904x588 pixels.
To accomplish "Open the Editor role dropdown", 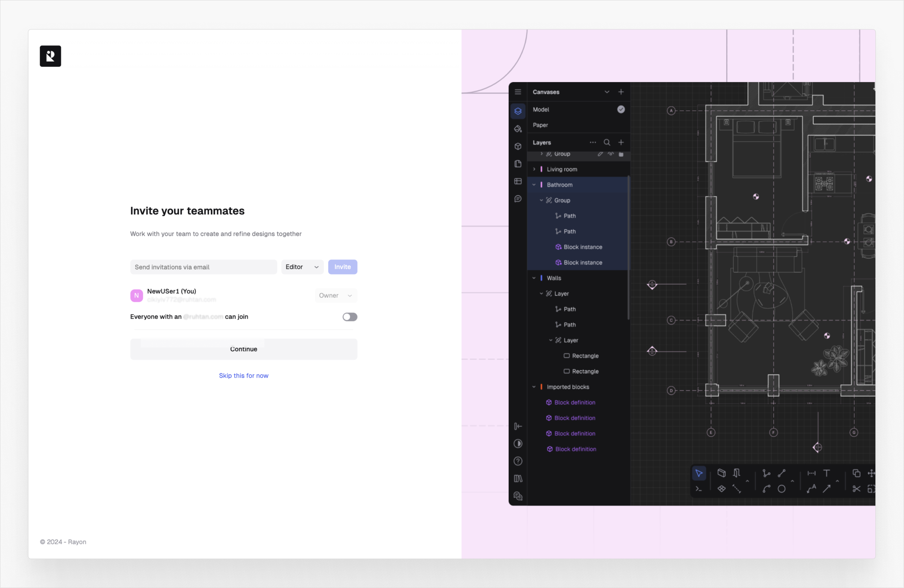I will coord(302,267).
